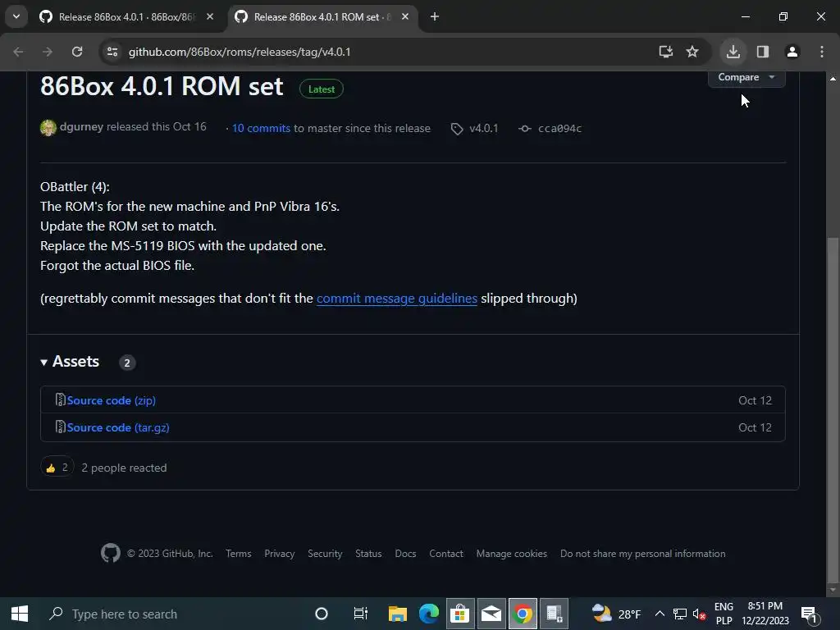Open the Security footer link
Screen dimensions: 840x630
(325, 554)
